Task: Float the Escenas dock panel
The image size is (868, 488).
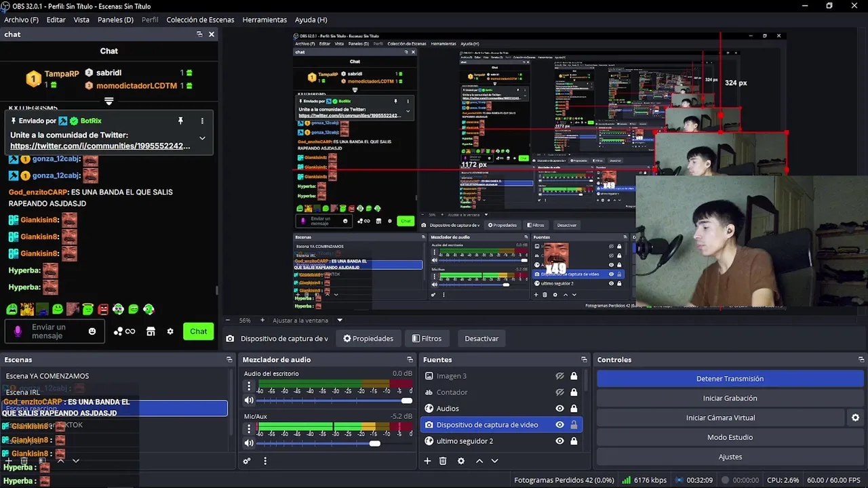Action: [x=229, y=360]
